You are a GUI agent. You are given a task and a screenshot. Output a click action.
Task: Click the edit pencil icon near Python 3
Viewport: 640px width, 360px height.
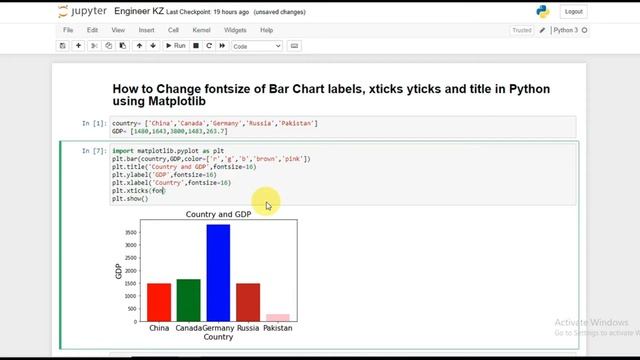[x=542, y=30]
